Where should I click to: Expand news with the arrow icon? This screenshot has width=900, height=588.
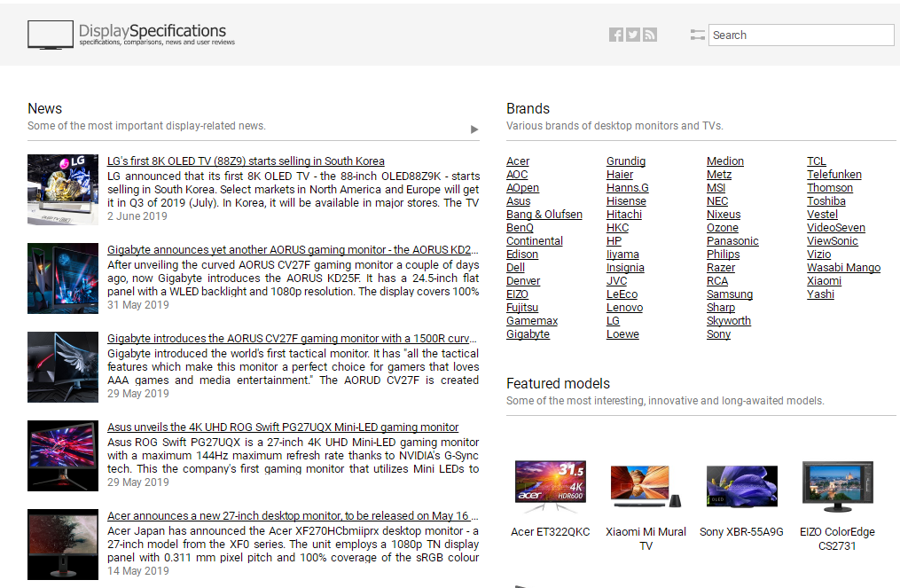[x=474, y=129]
